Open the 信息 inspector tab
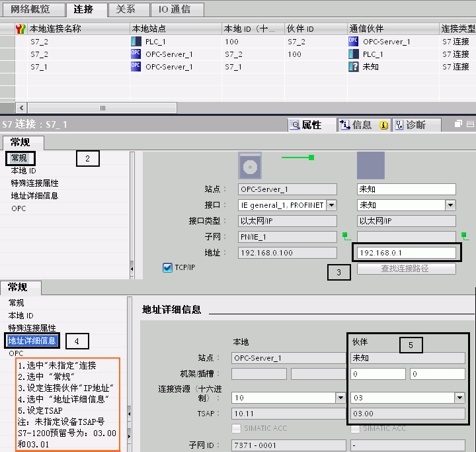Viewport: 476px width, 452px height. coord(364,125)
